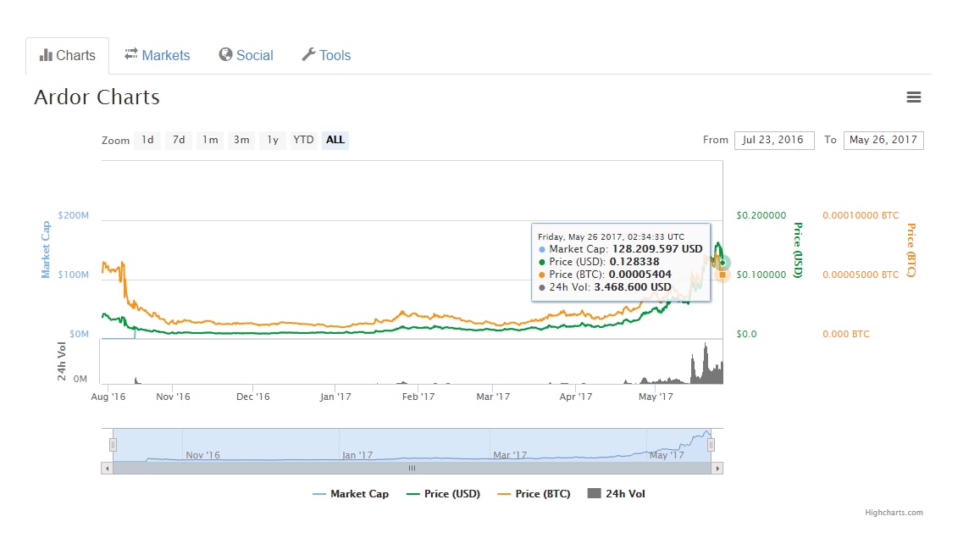Go to the Tools tab
This screenshot has height=533, width=980.
(x=326, y=56)
